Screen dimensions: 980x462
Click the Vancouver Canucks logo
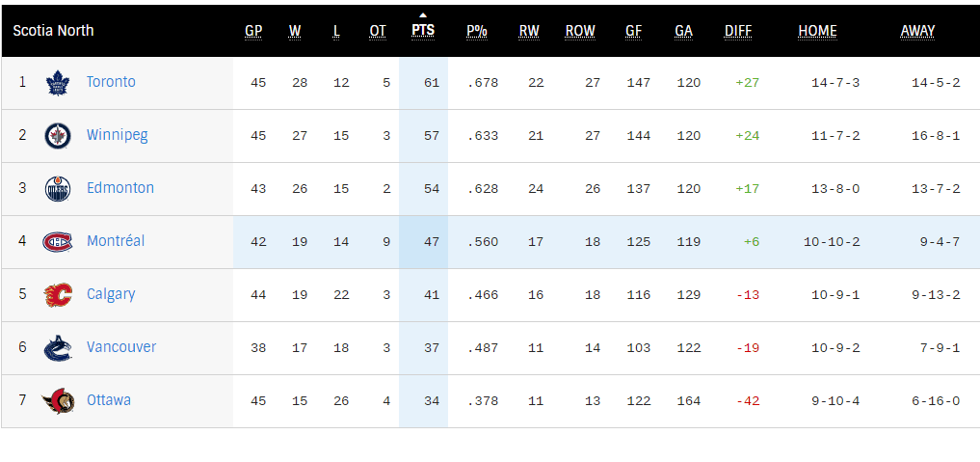tap(58, 347)
